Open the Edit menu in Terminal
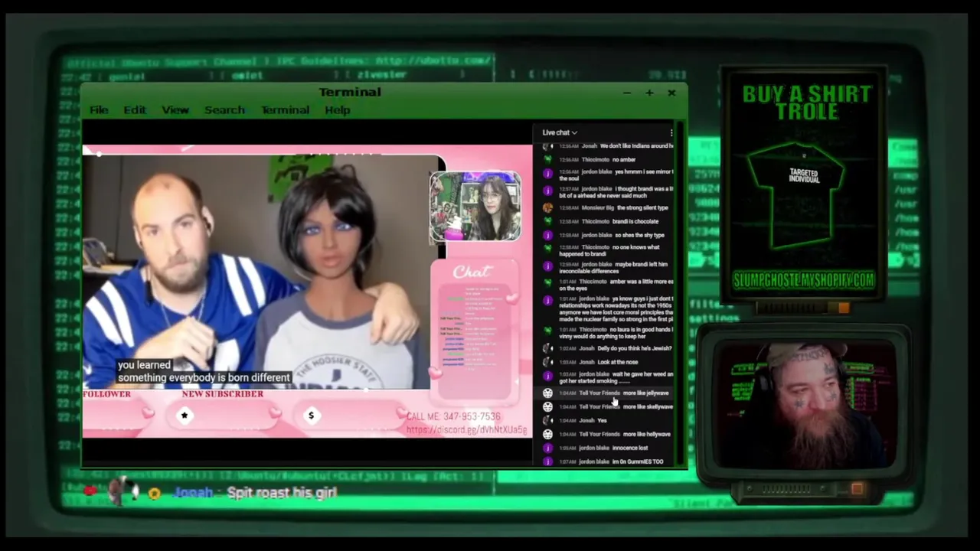The height and width of the screenshot is (551, 980). (x=135, y=110)
